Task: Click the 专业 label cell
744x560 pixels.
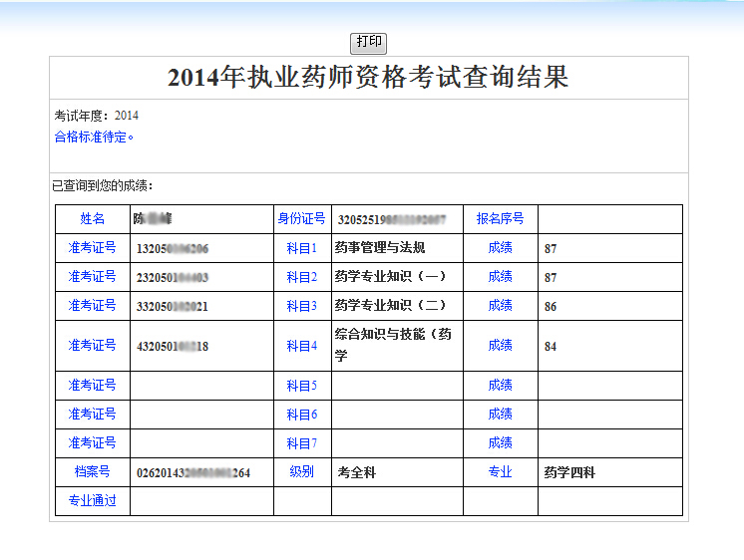Action: (x=500, y=471)
